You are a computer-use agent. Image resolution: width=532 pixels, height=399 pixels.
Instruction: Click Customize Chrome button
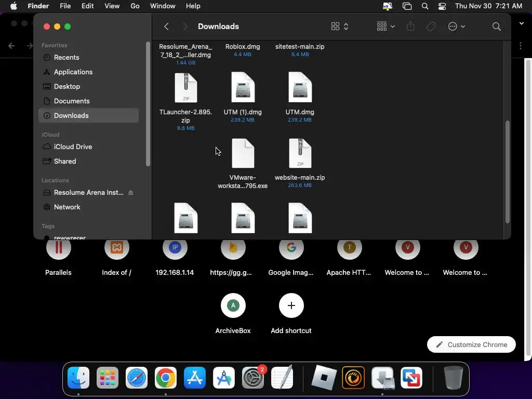471,345
